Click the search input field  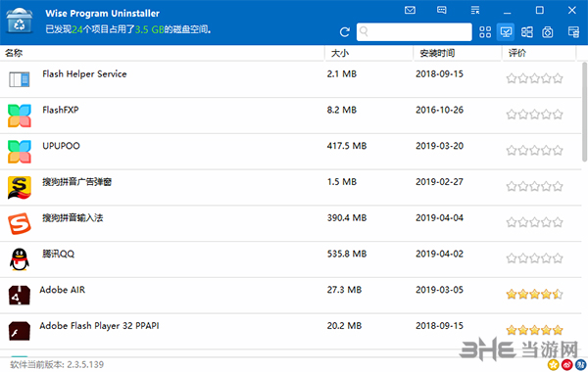tap(414, 32)
